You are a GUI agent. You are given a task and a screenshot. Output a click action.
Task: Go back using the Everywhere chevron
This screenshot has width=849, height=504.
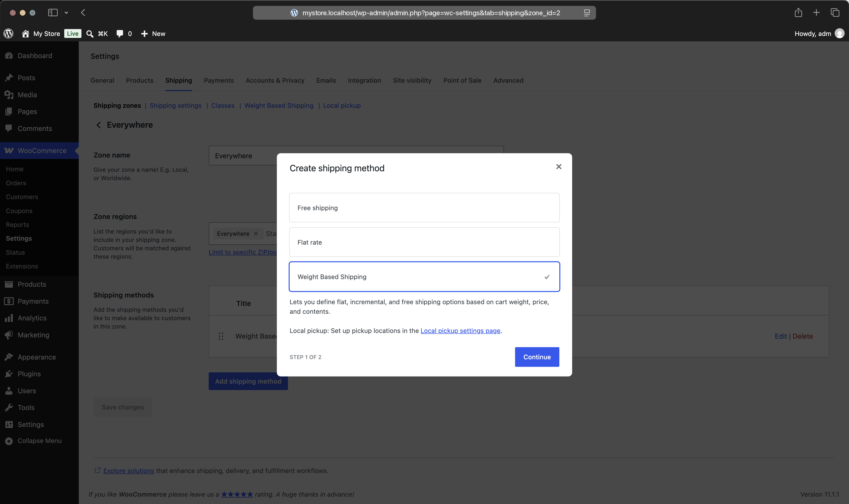[98, 125]
